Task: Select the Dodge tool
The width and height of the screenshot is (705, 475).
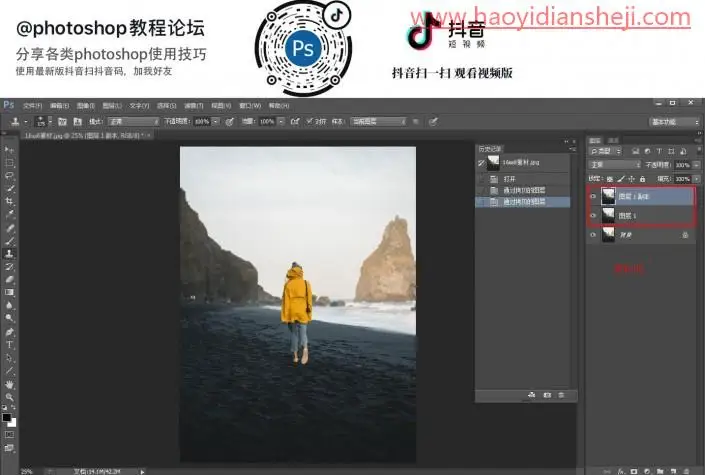Action: (x=9, y=318)
